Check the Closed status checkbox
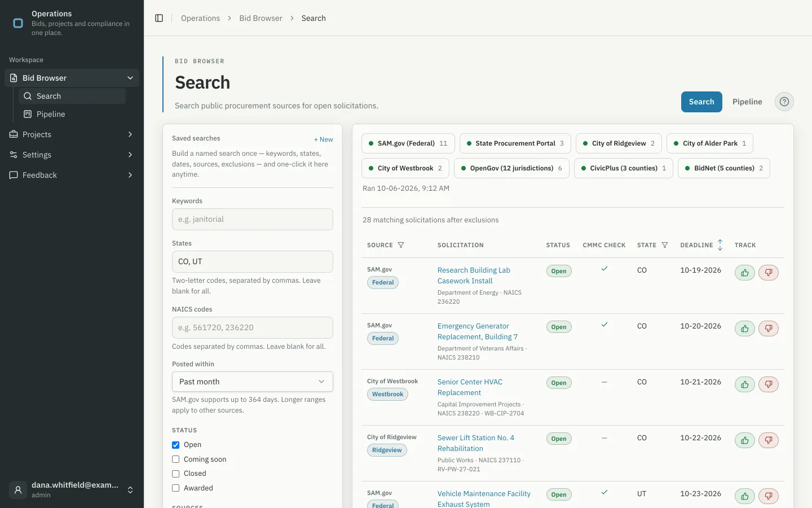Screen dimensions: 812x508 click(176, 474)
